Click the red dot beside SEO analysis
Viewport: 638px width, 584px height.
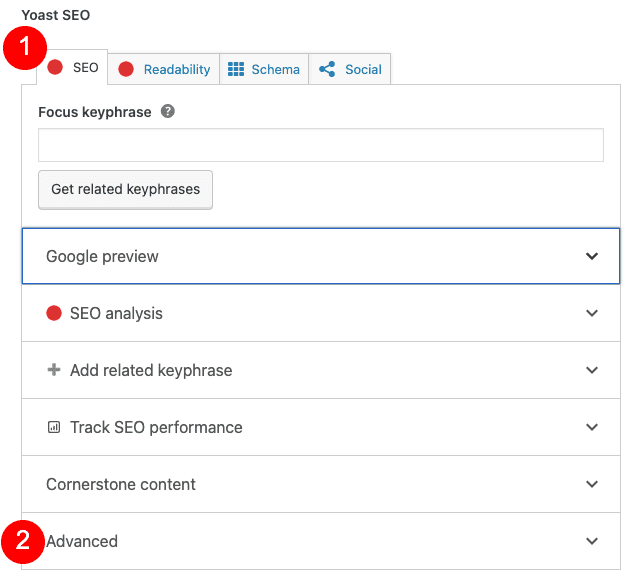(x=54, y=313)
